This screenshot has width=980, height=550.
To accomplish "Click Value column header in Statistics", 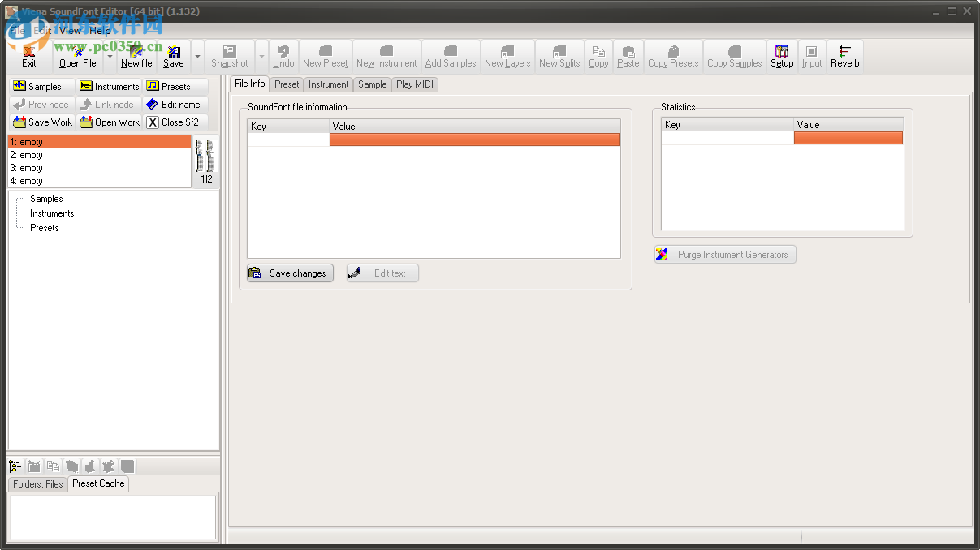I will [848, 125].
